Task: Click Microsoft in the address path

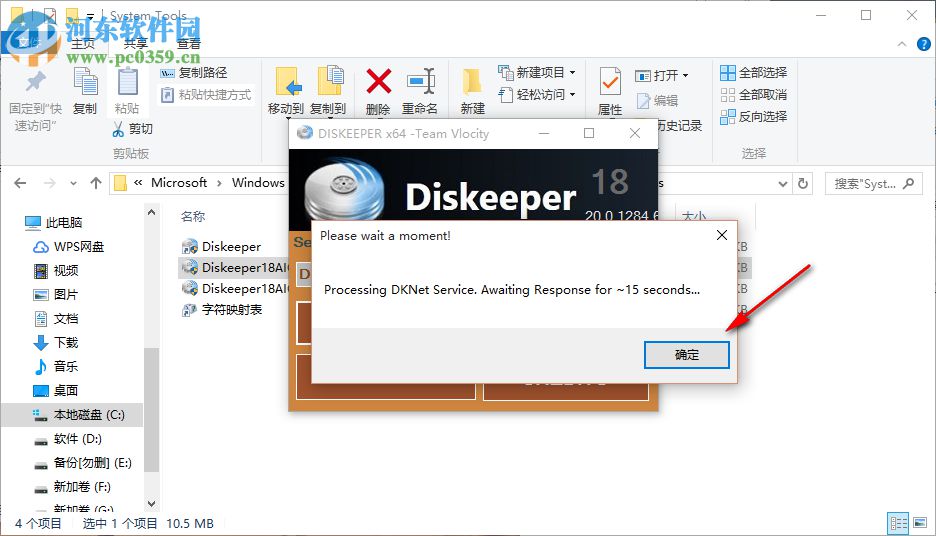Action: pos(178,183)
